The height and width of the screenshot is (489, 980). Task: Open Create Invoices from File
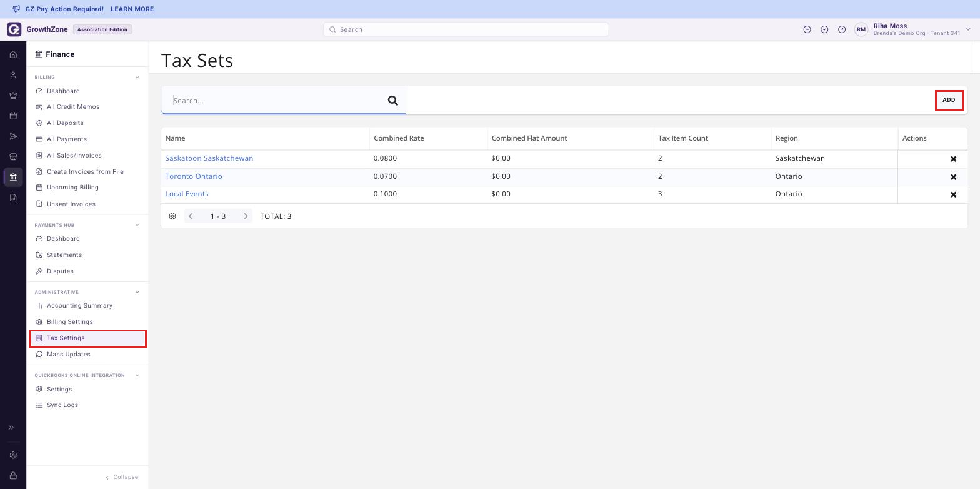click(x=87, y=171)
